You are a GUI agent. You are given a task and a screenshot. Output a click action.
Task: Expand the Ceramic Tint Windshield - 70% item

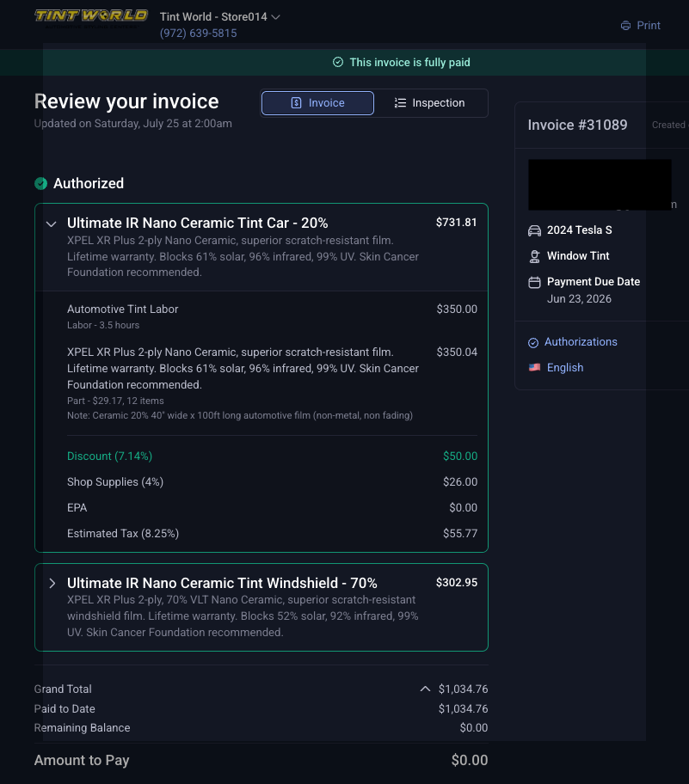point(52,584)
